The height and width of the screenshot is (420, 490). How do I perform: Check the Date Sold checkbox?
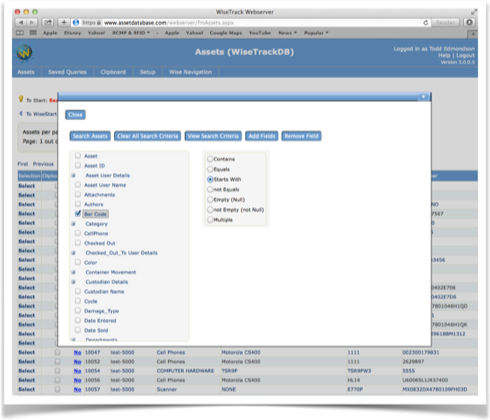point(78,330)
